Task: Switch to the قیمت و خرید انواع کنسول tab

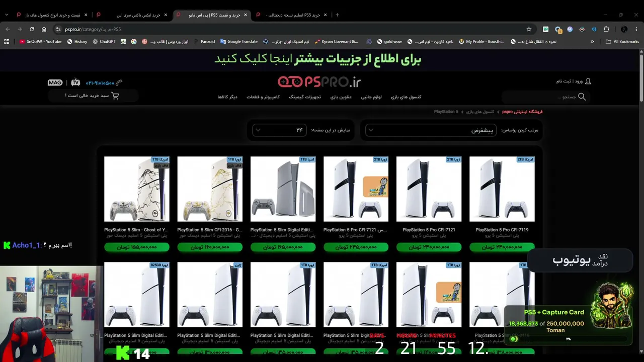Action: coord(53,15)
